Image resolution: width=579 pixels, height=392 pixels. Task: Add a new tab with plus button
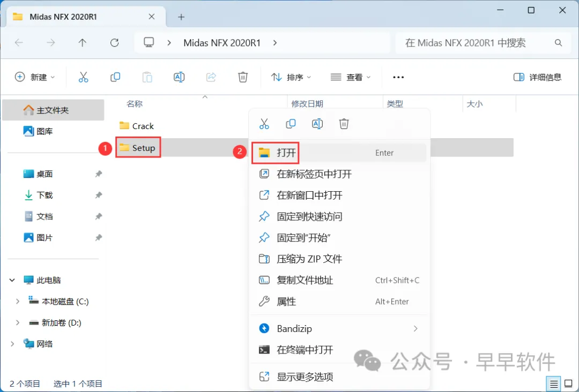[x=181, y=17]
